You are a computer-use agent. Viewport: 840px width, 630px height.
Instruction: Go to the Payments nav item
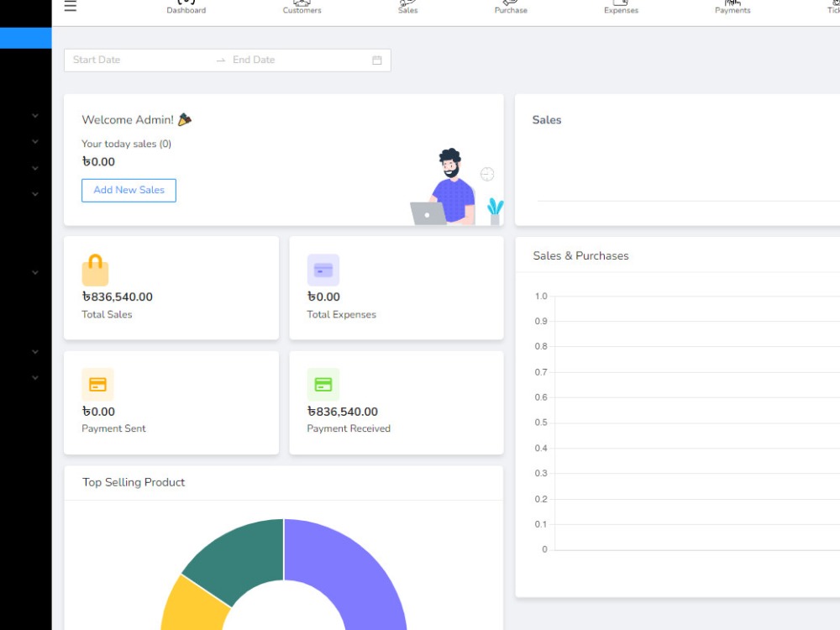tap(732, 7)
